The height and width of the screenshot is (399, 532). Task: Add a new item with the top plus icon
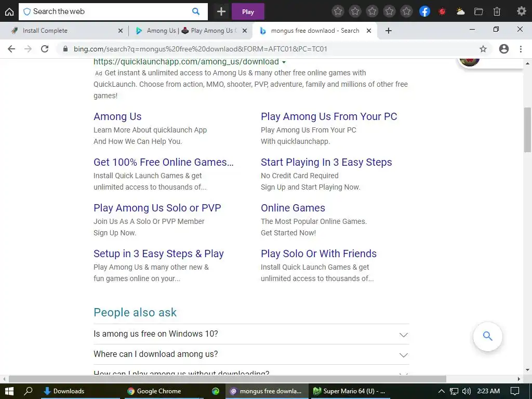[x=221, y=11]
